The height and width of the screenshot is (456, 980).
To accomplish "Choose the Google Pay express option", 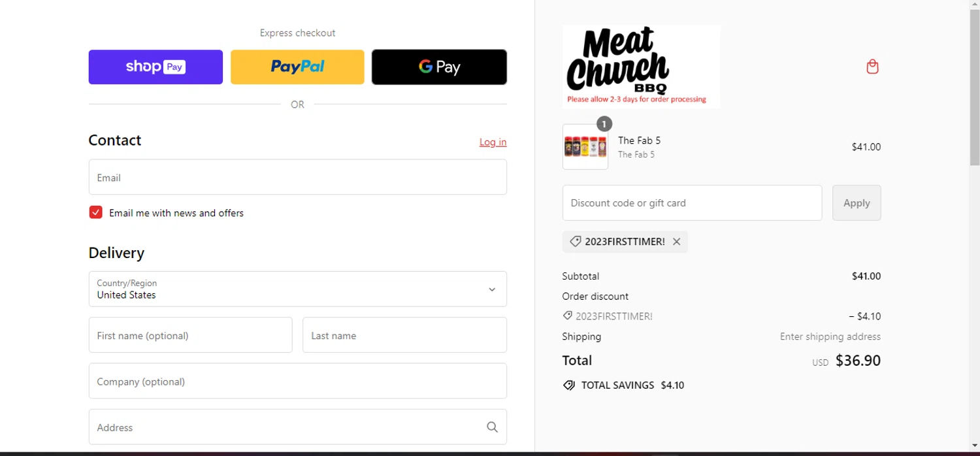I will pyautogui.click(x=439, y=67).
